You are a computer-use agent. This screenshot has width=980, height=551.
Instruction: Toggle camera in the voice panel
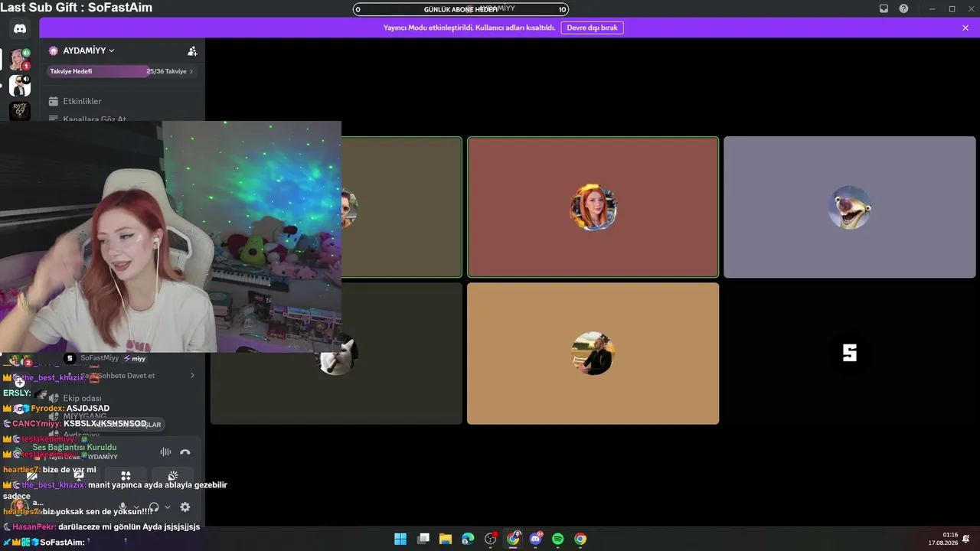32,476
